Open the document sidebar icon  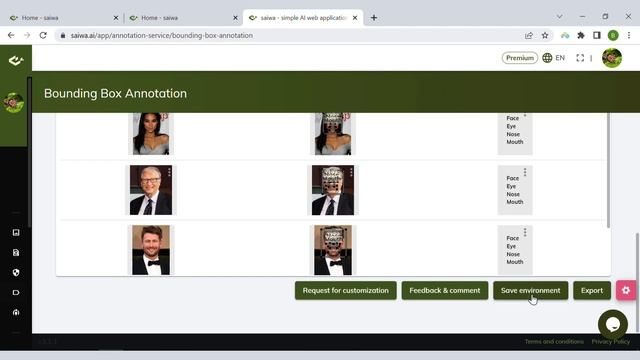click(16, 253)
